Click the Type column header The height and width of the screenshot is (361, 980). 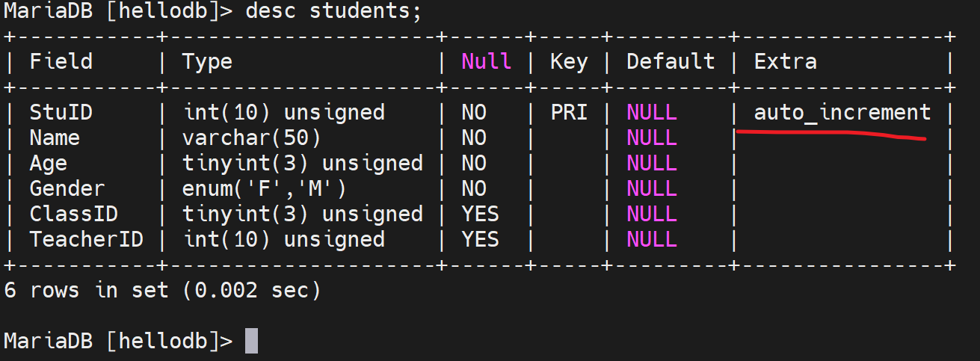pos(207,61)
